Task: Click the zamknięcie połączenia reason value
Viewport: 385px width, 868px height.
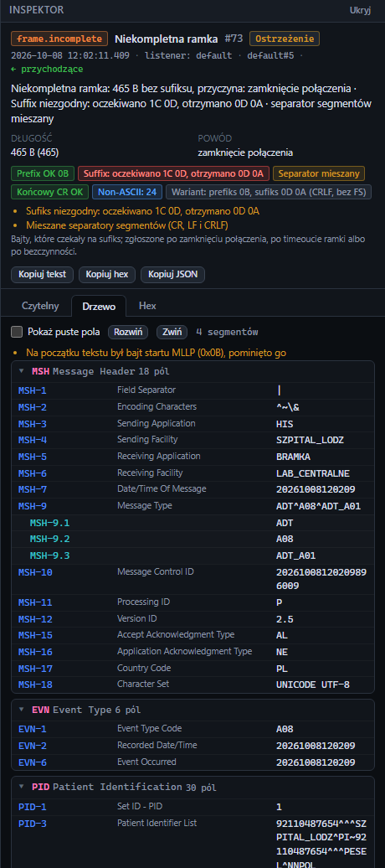Action: coord(245,152)
